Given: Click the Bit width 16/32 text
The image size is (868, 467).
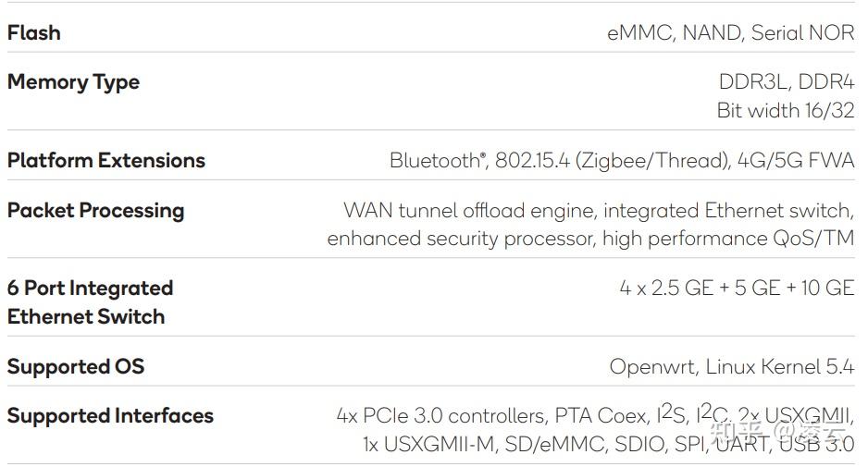Looking at the screenshot, I should point(785,111).
